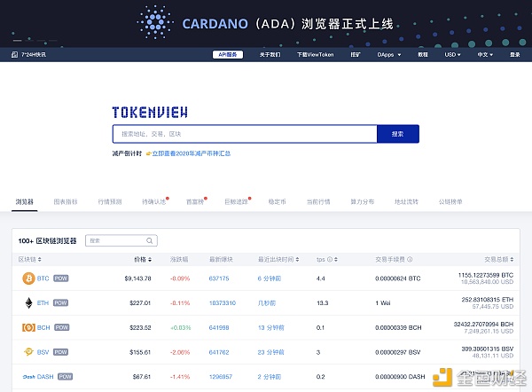Open the DASH explorer link
The width and height of the screenshot is (532, 392).
click(x=45, y=377)
